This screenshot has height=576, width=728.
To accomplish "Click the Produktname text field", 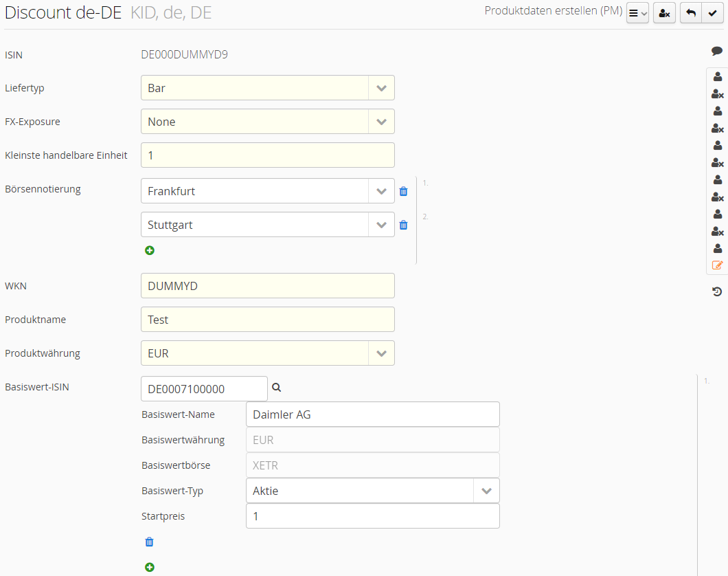I will click(x=267, y=320).
